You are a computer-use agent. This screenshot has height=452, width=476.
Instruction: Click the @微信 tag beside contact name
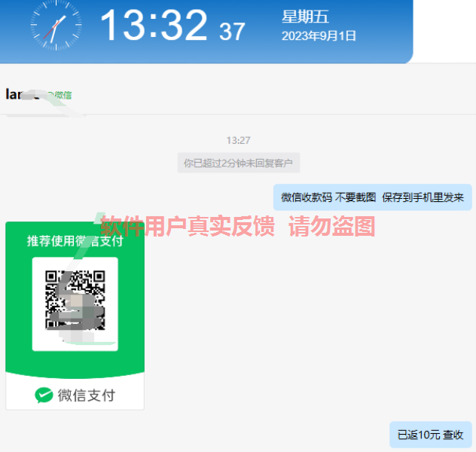pos(60,95)
